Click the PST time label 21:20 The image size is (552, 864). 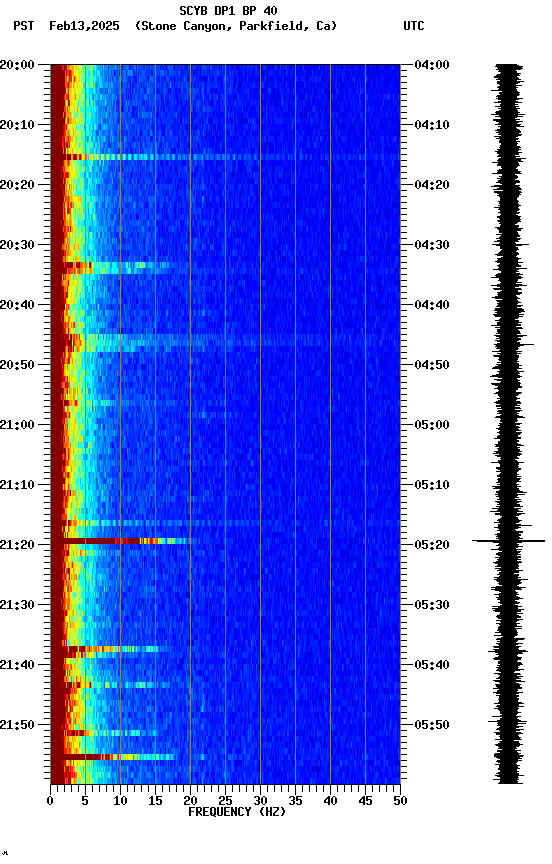click(17, 546)
